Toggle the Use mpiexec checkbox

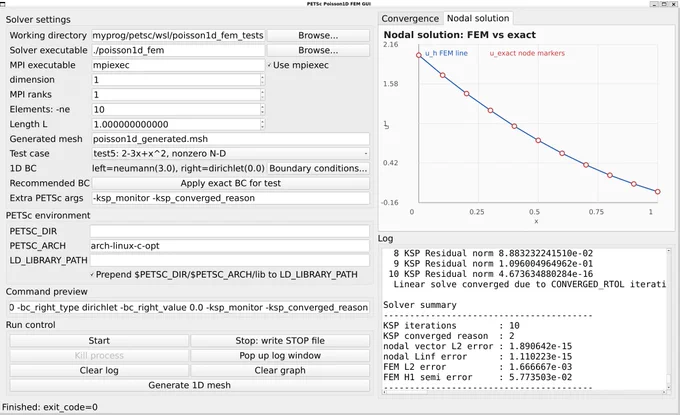[298, 65]
